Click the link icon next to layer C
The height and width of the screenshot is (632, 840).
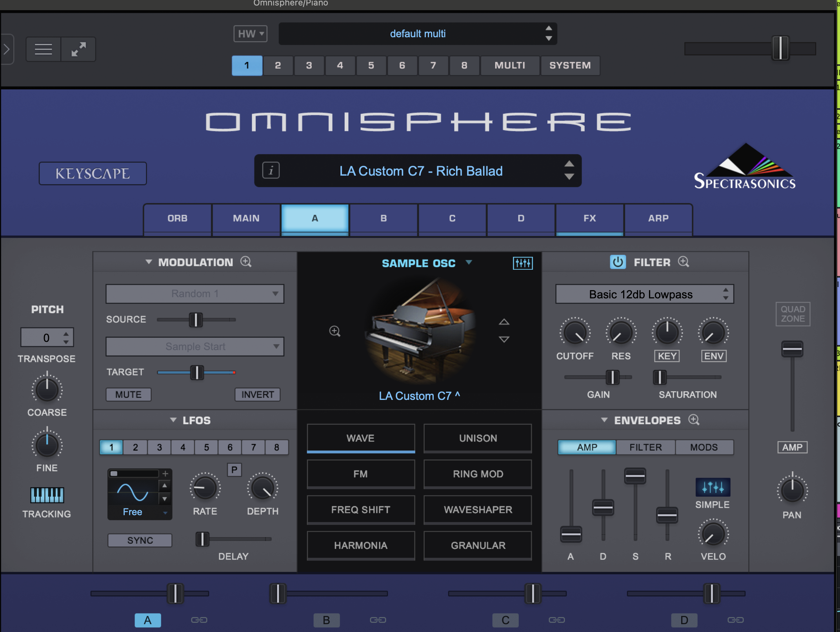[557, 620]
